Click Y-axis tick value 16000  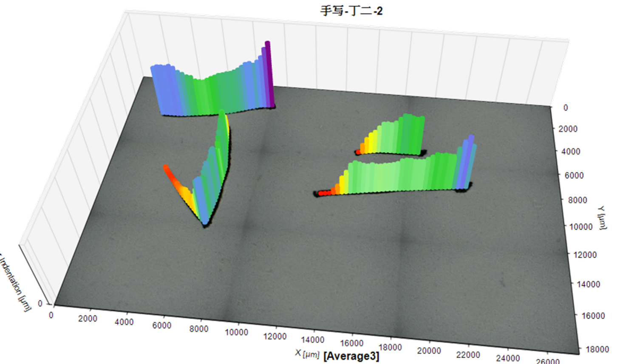point(593,316)
